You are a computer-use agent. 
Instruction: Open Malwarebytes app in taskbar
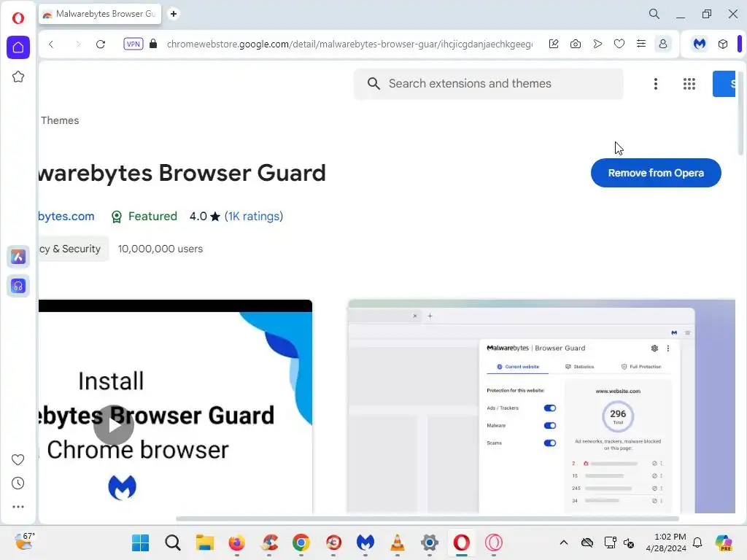(x=365, y=542)
